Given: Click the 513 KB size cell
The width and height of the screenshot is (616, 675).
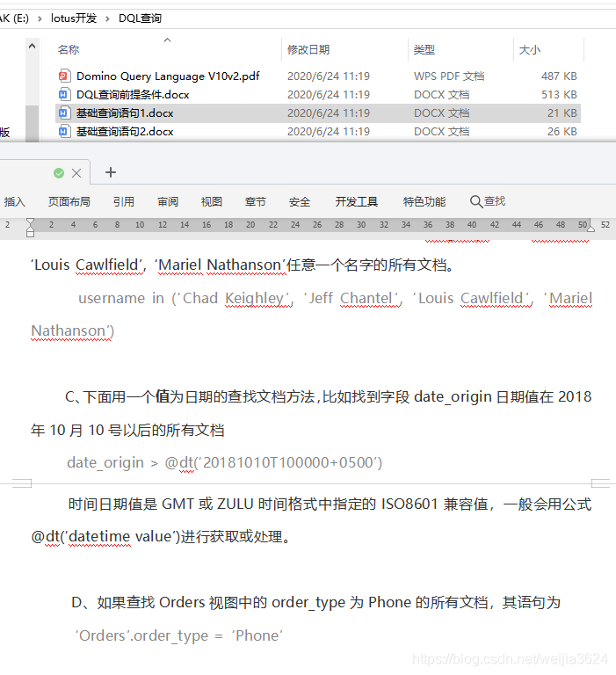Looking at the screenshot, I should 559,95.
